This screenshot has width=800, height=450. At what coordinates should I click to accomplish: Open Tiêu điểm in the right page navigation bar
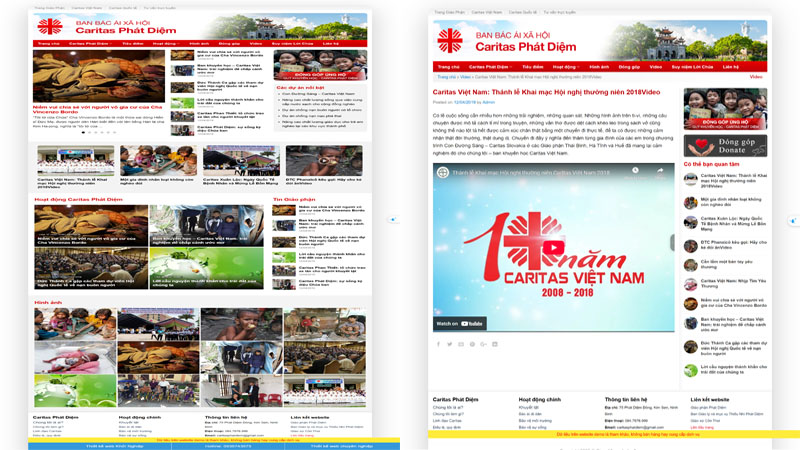(x=532, y=67)
